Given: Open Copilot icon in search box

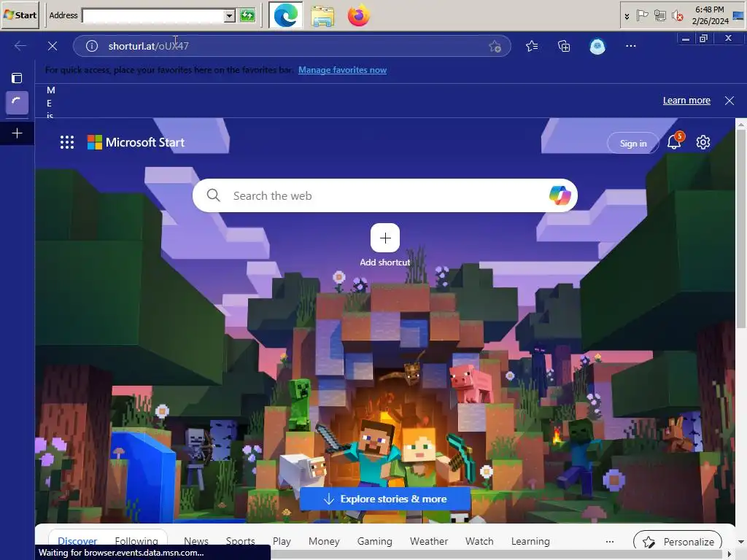Looking at the screenshot, I should [560, 195].
